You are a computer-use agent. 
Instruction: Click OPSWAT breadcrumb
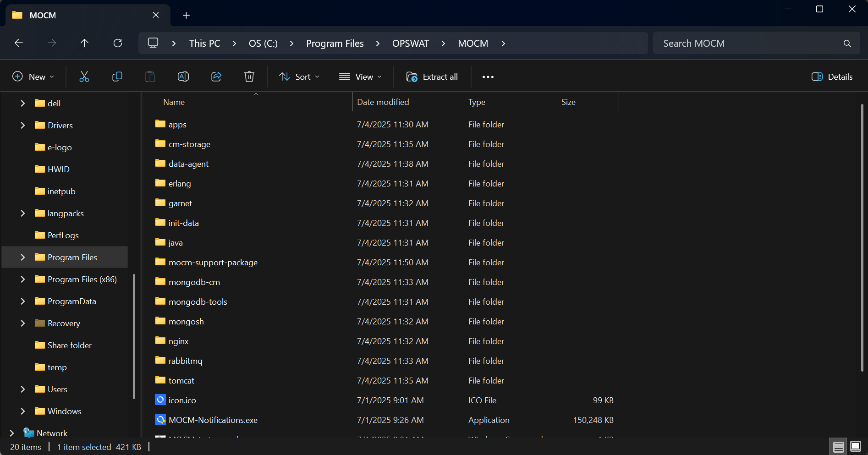(411, 43)
